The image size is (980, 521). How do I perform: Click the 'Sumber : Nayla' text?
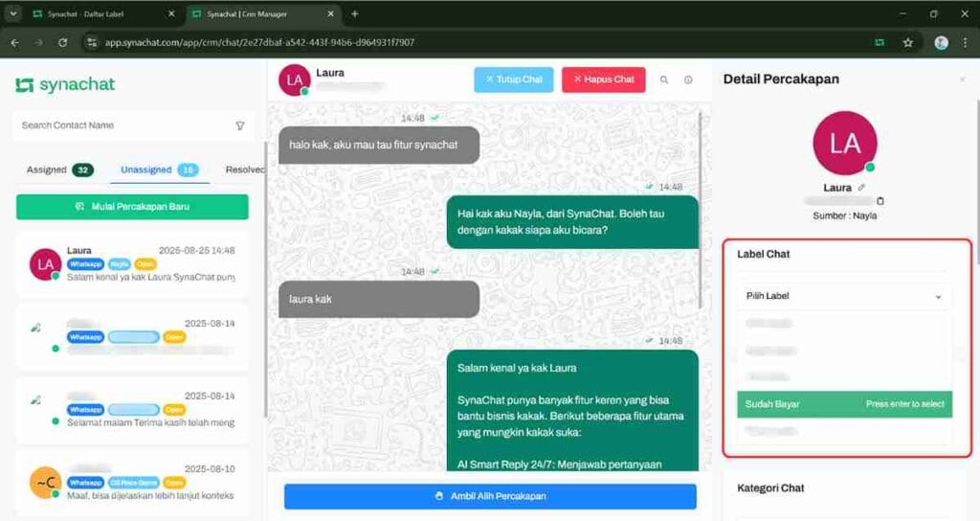pos(844,215)
